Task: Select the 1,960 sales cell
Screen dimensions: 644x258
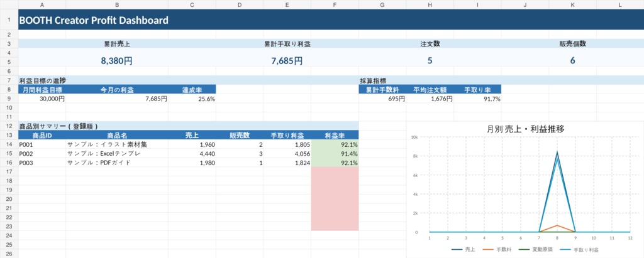Action: click(x=192, y=144)
